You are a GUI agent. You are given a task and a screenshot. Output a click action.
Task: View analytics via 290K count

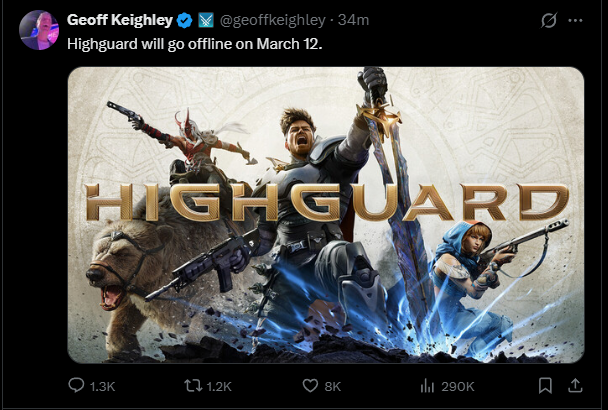click(458, 386)
